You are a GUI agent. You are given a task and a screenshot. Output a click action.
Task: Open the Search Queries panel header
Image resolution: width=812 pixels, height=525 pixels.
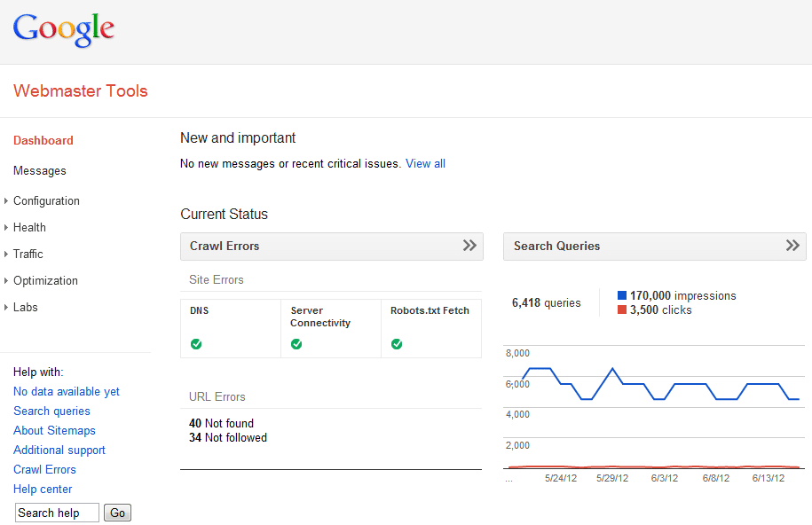(x=655, y=246)
